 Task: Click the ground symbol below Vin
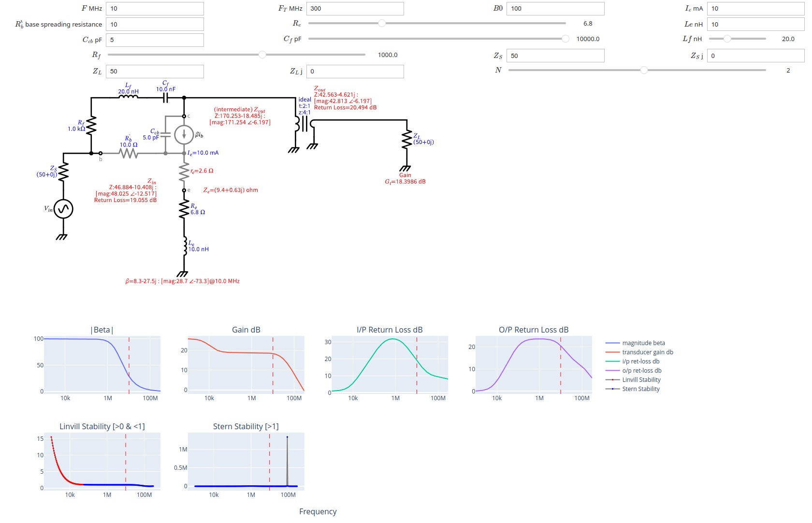pos(62,236)
